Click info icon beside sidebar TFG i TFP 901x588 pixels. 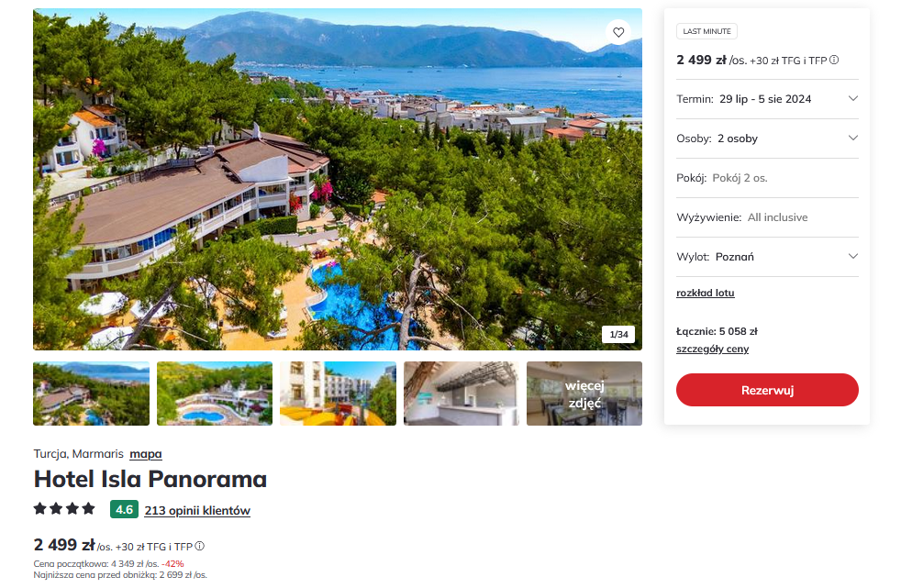(x=834, y=60)
